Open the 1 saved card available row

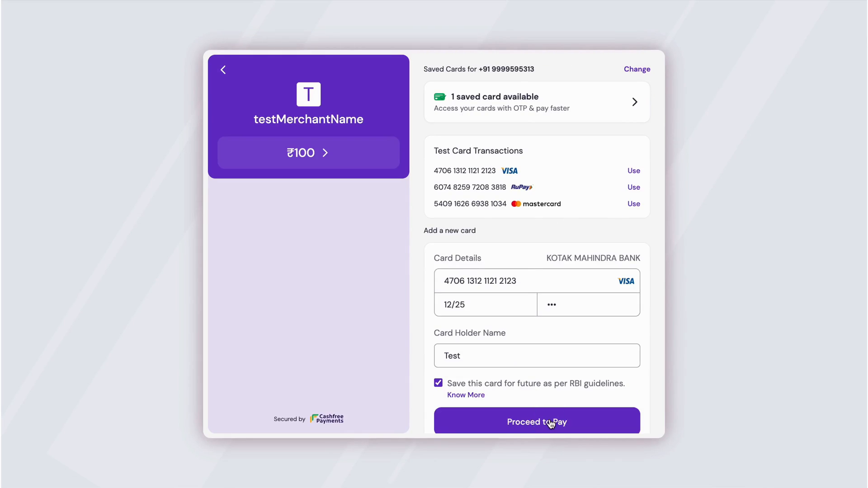tap(537, 102)
